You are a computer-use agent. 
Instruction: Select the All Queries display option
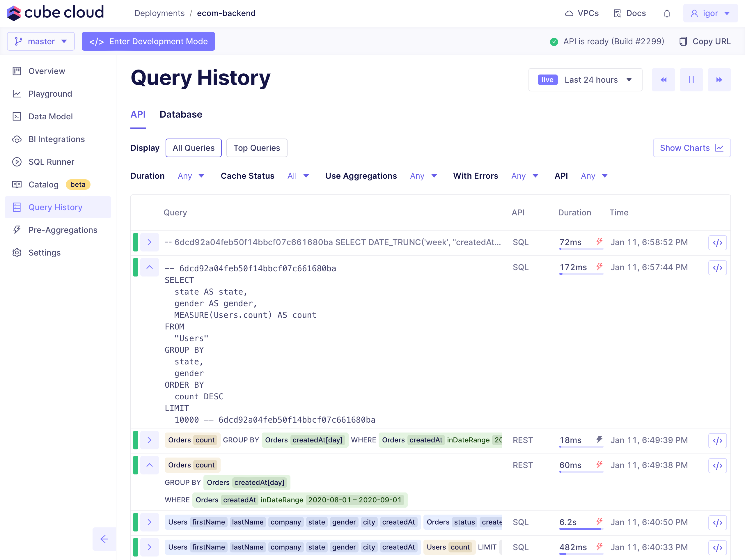click(193, 148)
